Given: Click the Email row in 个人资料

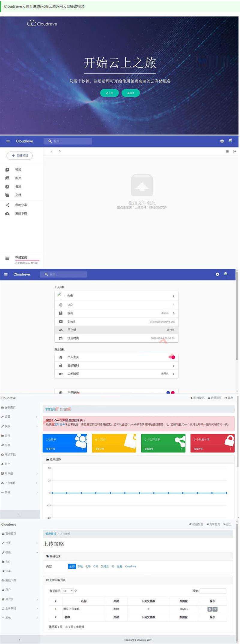Looking at the screenshot, I should 116,322.
